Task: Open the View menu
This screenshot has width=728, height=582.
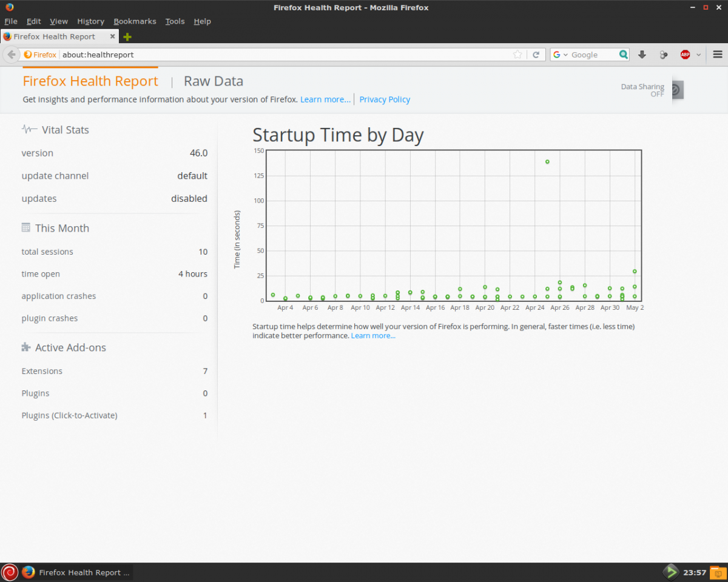Action: (x=59, y=21)
